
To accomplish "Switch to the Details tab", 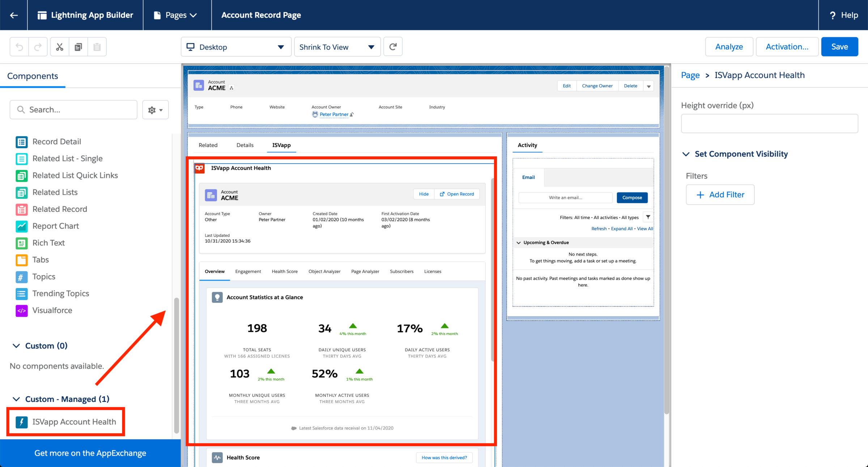I will tap(245, 145).
